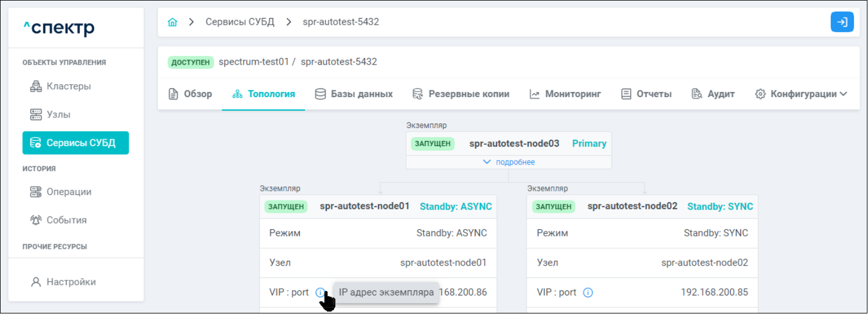The height and width of the screenshot is (314, 868).
Task: Open the Мониторинг tab
Action: click(x=565, y=94)
